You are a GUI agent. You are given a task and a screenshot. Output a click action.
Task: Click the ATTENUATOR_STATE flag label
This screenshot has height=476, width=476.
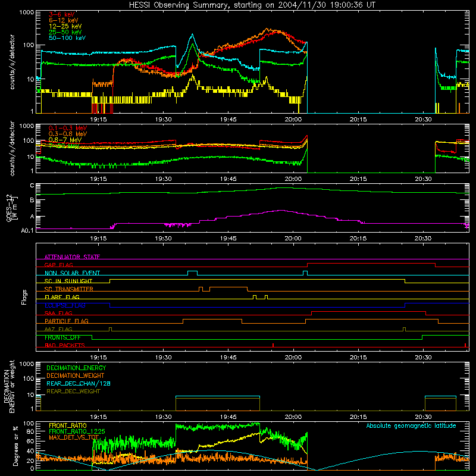pyautogui.click(x=72, y=257)
